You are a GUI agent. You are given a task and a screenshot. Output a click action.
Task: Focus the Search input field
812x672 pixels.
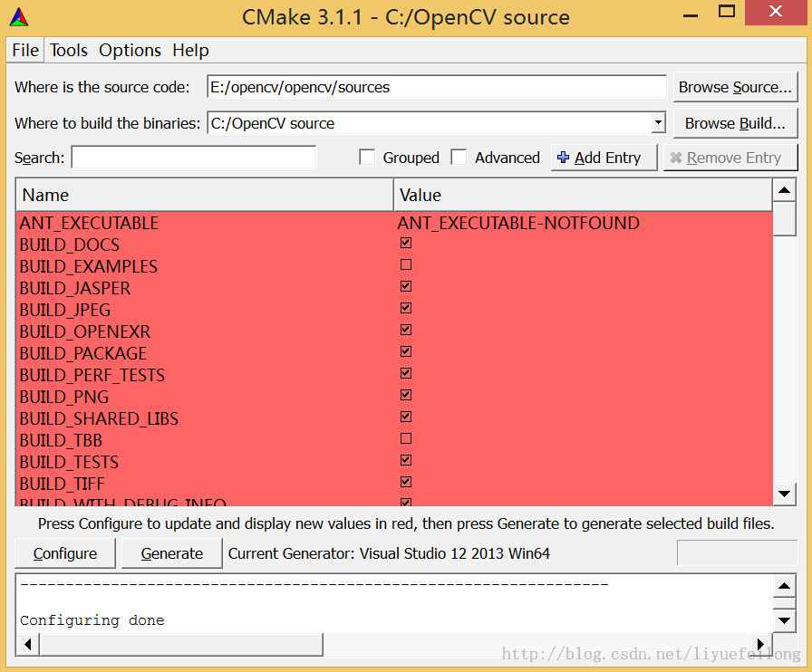coord(194,158)
